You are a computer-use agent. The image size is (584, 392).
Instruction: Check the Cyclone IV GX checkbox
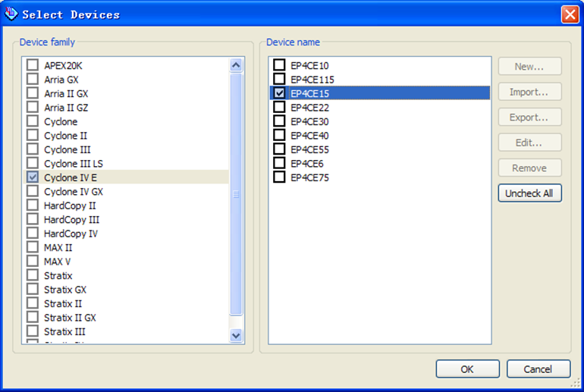(33, 191)
